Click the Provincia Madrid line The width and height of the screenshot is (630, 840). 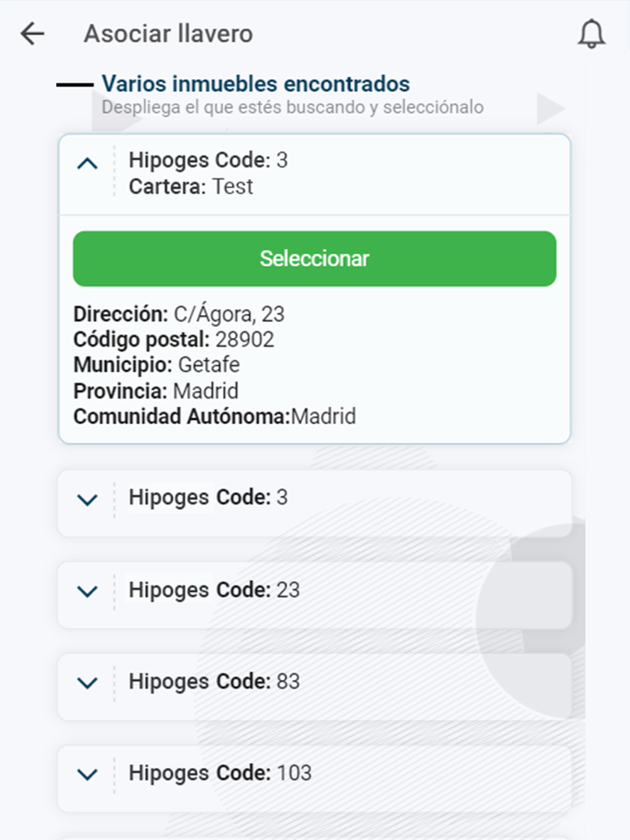156,391
